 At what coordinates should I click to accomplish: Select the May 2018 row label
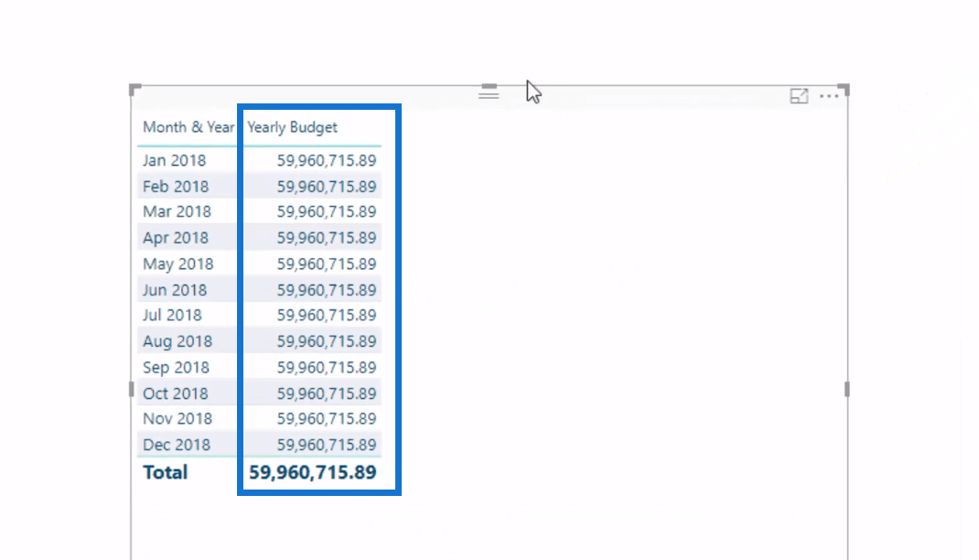point(178,264)
